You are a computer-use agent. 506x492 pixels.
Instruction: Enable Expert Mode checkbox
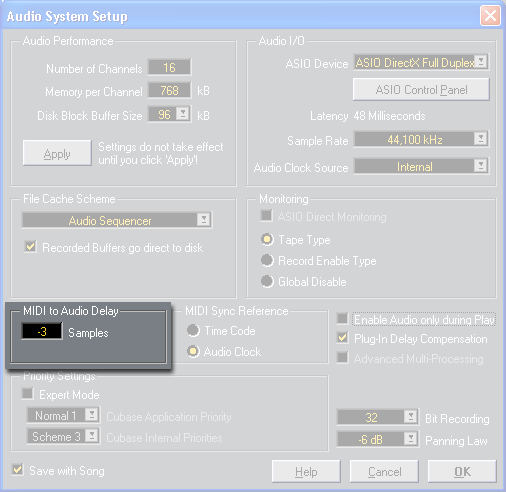coord(28,394)
